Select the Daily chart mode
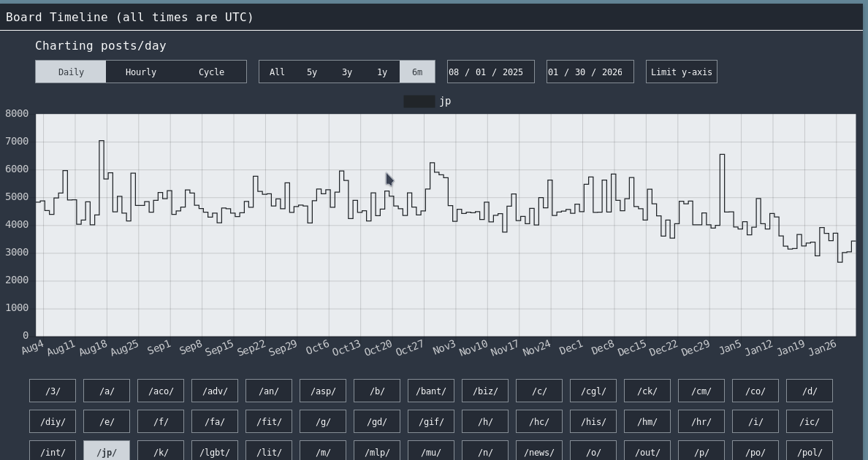 point(71,72)
